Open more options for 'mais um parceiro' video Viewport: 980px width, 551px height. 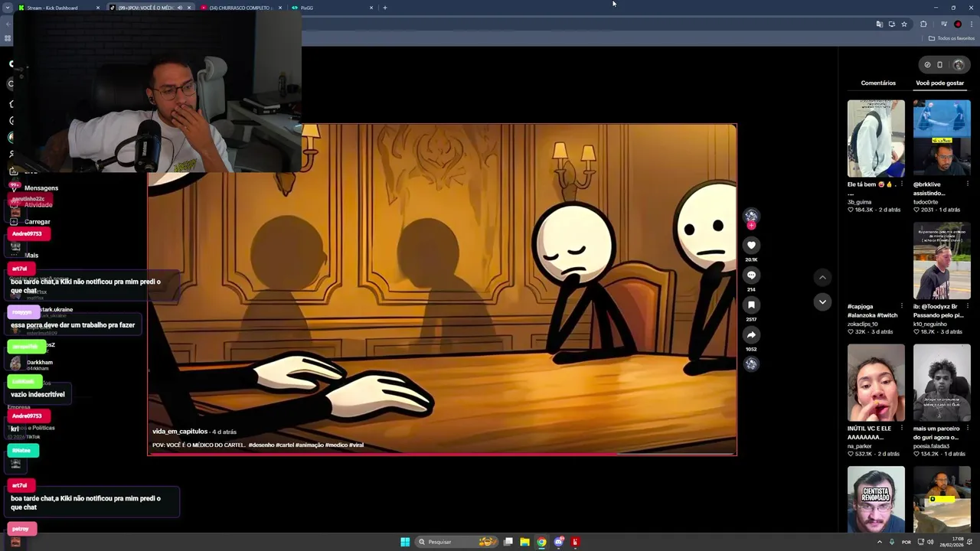(x=967, y=429)
